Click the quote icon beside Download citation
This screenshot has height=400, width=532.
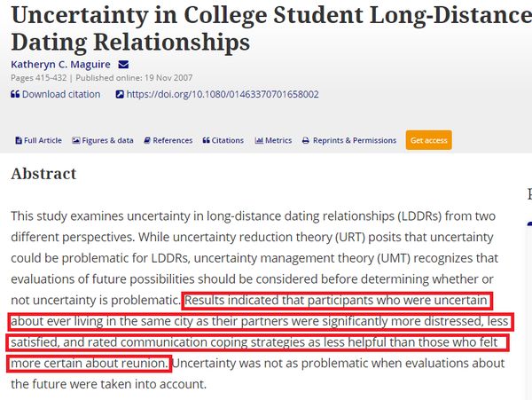[15, 94]
